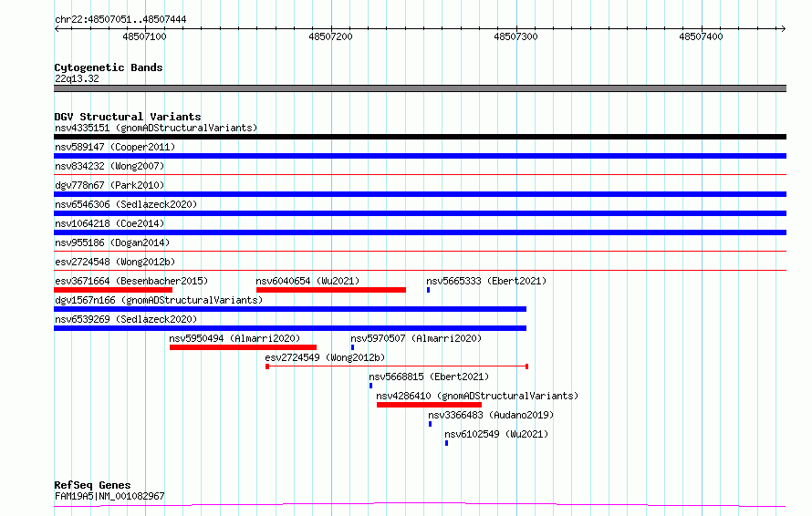Select the small blue nsv6102549 marker
812x516 pixels.
point(446,443)
